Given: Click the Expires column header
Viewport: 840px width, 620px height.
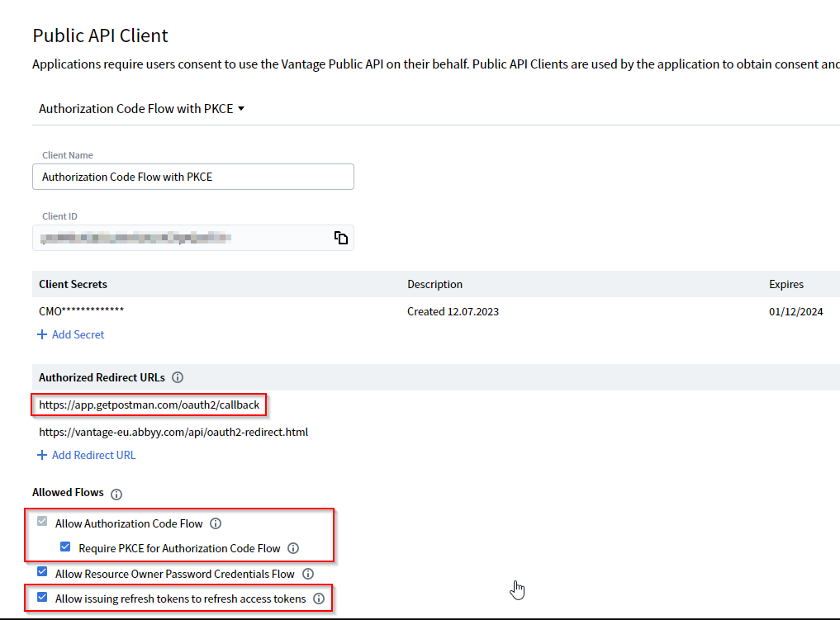Looking at the screenshot, I should [785, 284].
